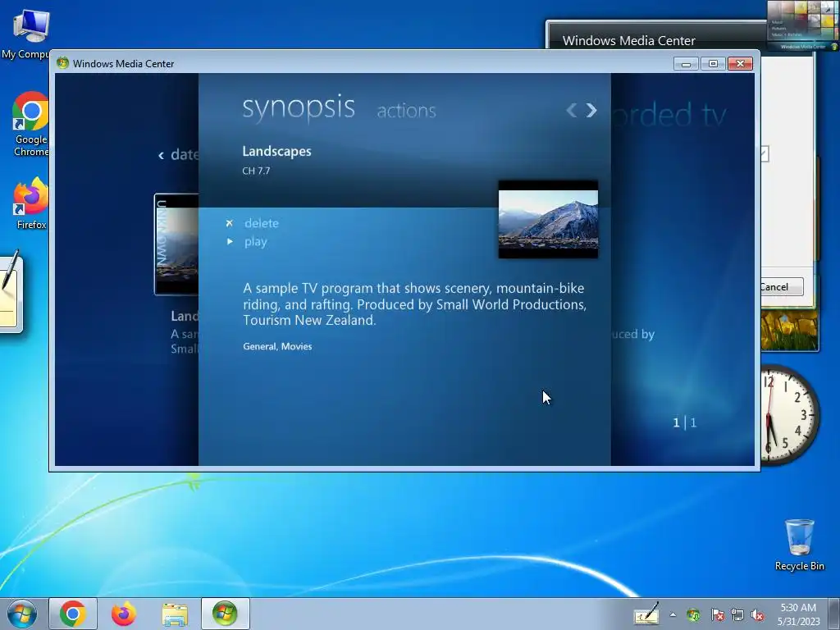Click the General, Movies genre text

[277, 347]
